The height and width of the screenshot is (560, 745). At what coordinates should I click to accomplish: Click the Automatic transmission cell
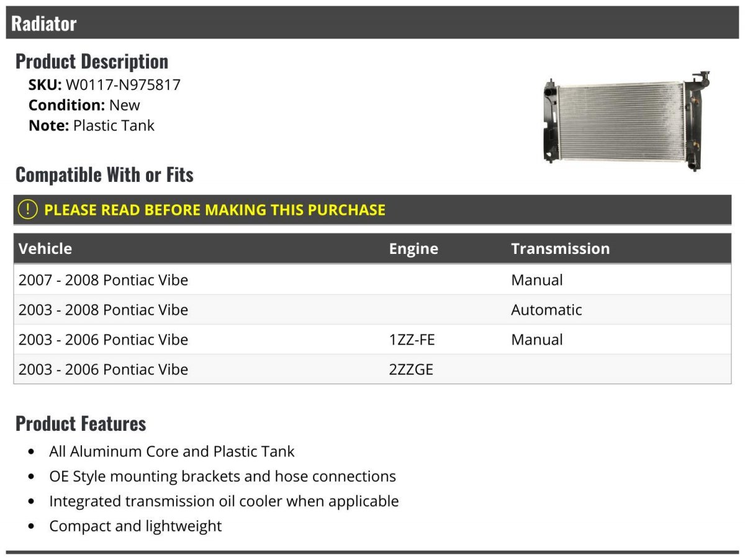[546, 310]
